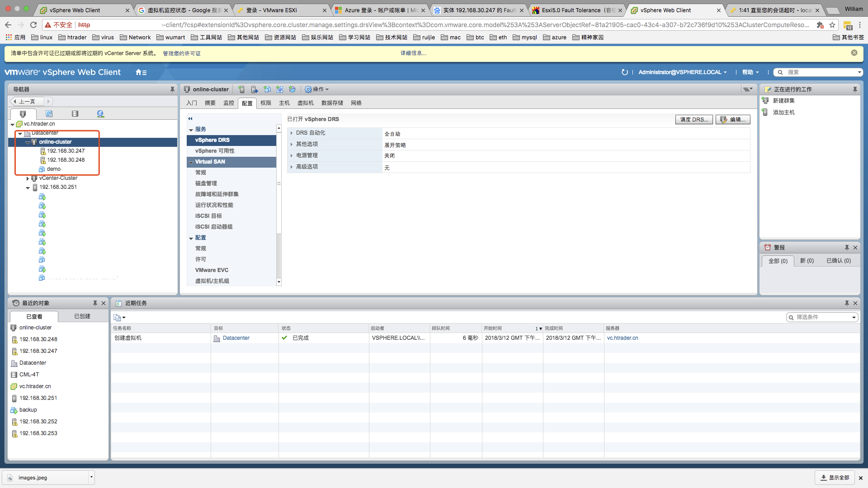Click 新建群集 in work in progress
The width and height of the screenshot is (868, 488).
783,101
